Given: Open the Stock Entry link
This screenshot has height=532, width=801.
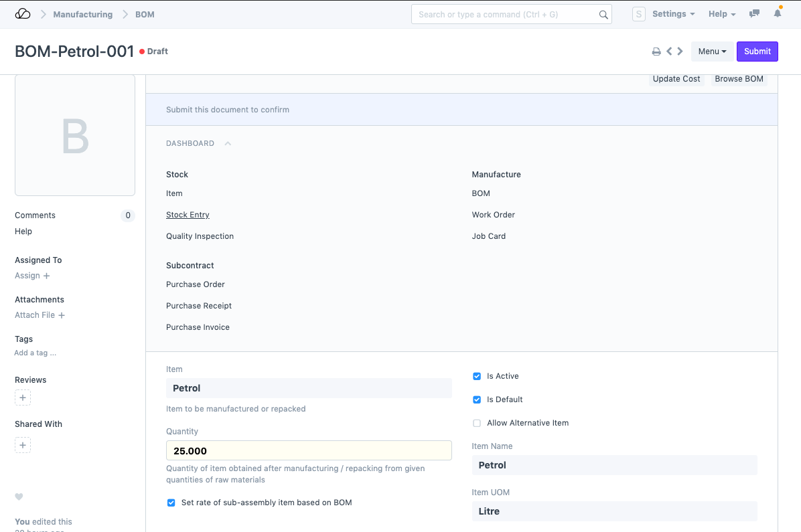Looking at the screenshot, I should pyautogui.click(x=188, y=215).
